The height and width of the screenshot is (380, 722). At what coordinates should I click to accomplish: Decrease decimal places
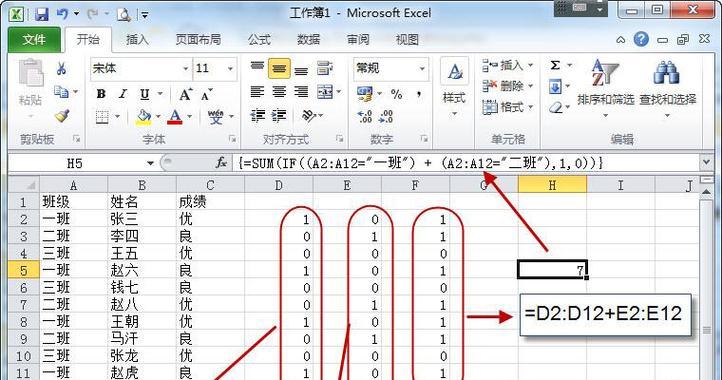tap(386, 117)
